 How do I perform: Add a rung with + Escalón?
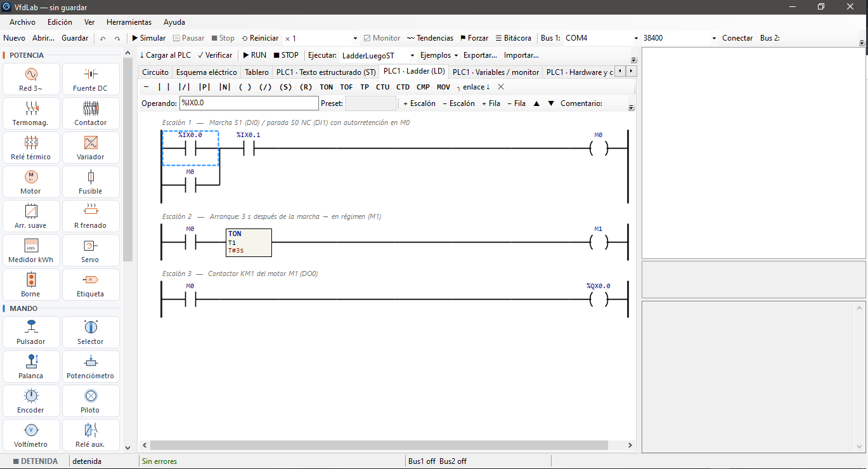(x=420, y=103)
